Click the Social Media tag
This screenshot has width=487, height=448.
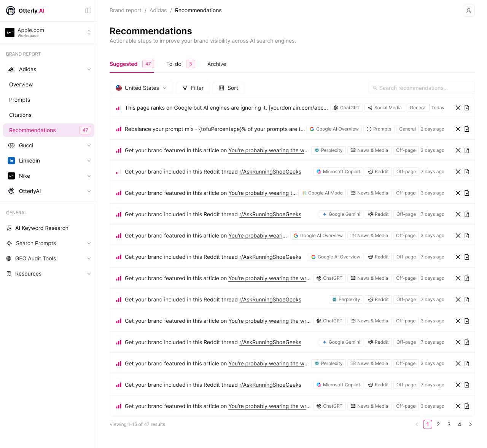point(385,108)
